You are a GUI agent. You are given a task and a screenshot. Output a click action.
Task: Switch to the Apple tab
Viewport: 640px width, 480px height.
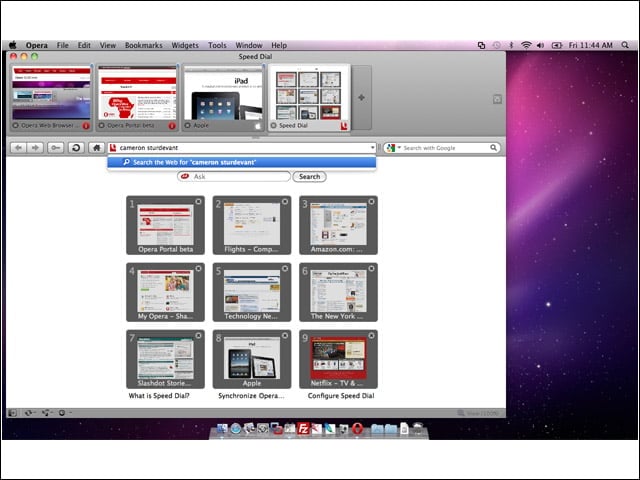tap(224, 98)
